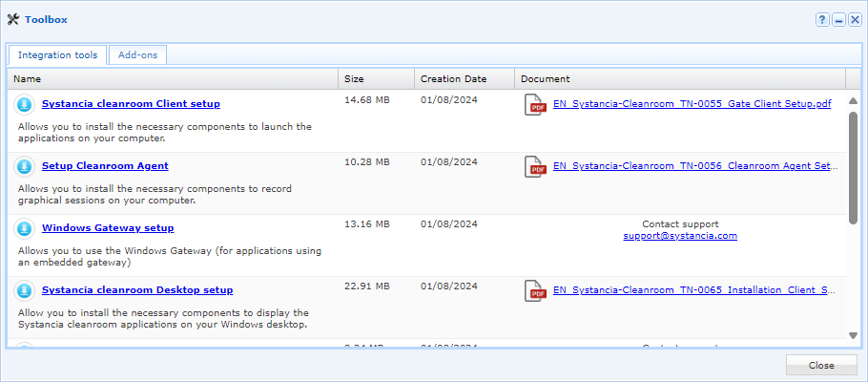868x382 pixels.
Task: Click download icon for Systancia cleanroom Client setup
Action: [25, 104]
